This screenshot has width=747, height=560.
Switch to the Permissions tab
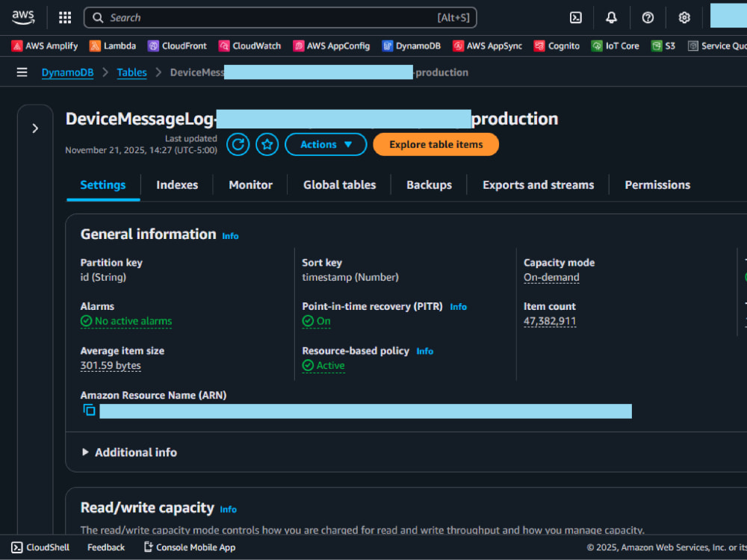tap(657, 185)
